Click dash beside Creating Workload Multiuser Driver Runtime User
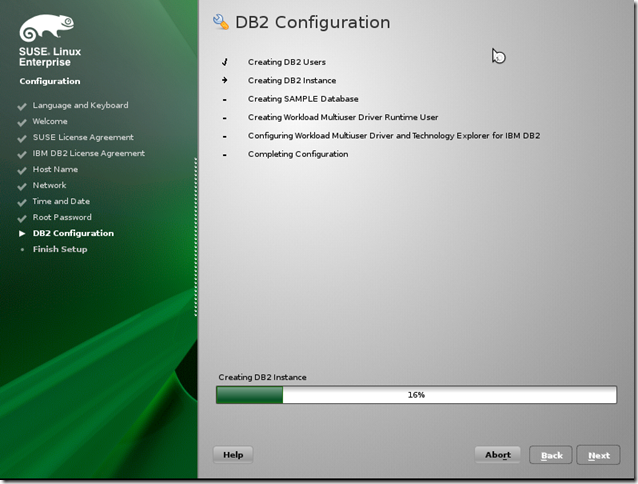This screenshot has width=638, height=484. (x=225, y=118)
